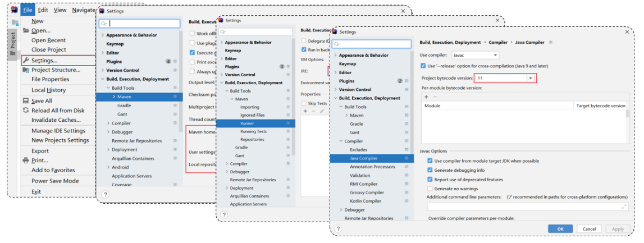This screenshot has width=644, height=243.
Task: Expand Deployment node in Maven Settings window
Action: point(108,149)
